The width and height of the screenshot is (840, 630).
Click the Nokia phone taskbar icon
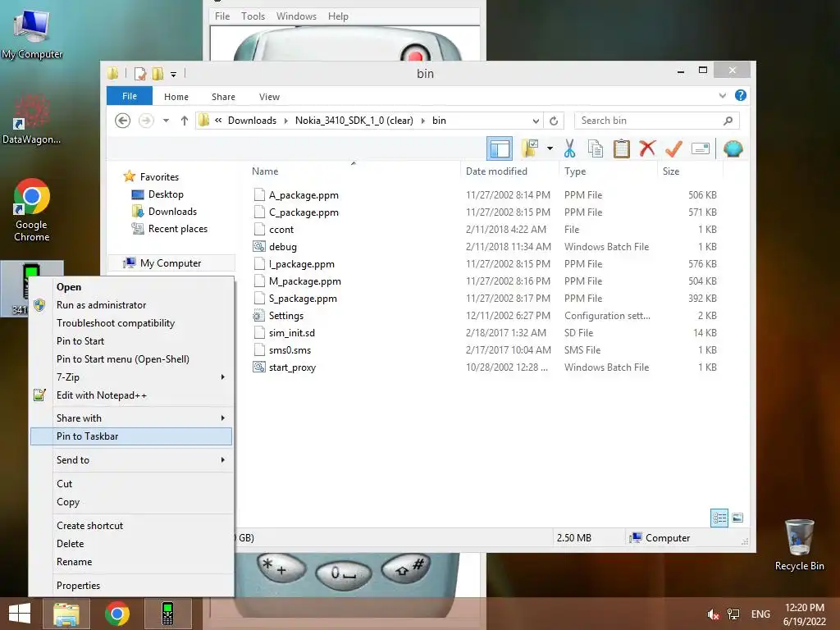[x=167, y=614]
